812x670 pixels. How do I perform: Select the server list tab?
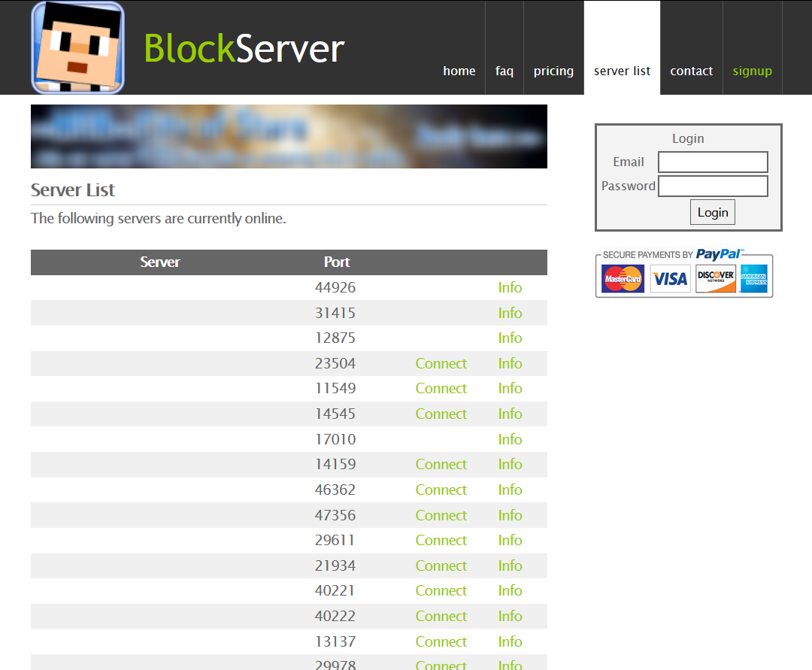pos(622,71)
